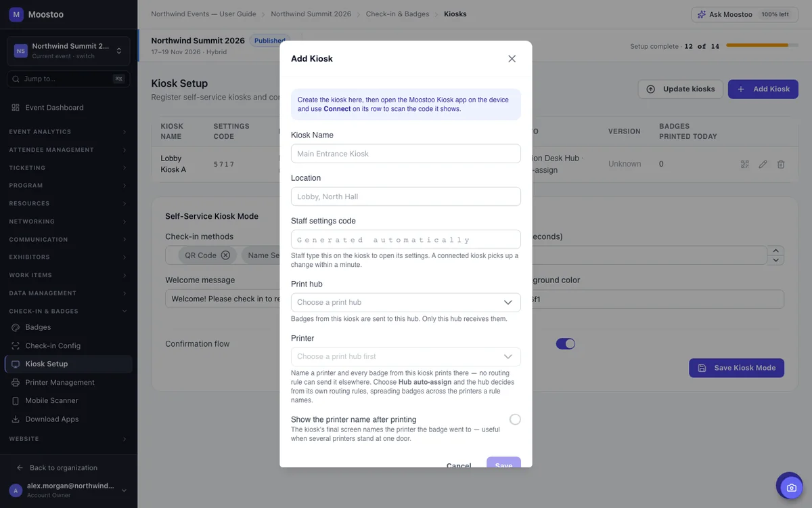
Task: Click the Northwind Events — User Guide breadcrumb
Action: tap(204, 14)
